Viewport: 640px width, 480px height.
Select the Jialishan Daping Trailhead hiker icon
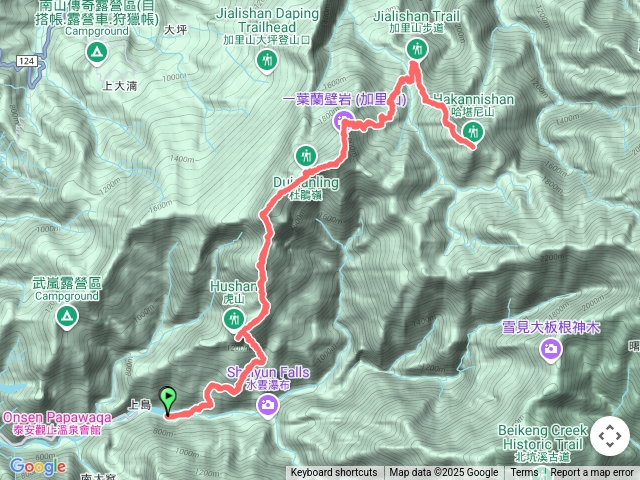pos(267,61)
